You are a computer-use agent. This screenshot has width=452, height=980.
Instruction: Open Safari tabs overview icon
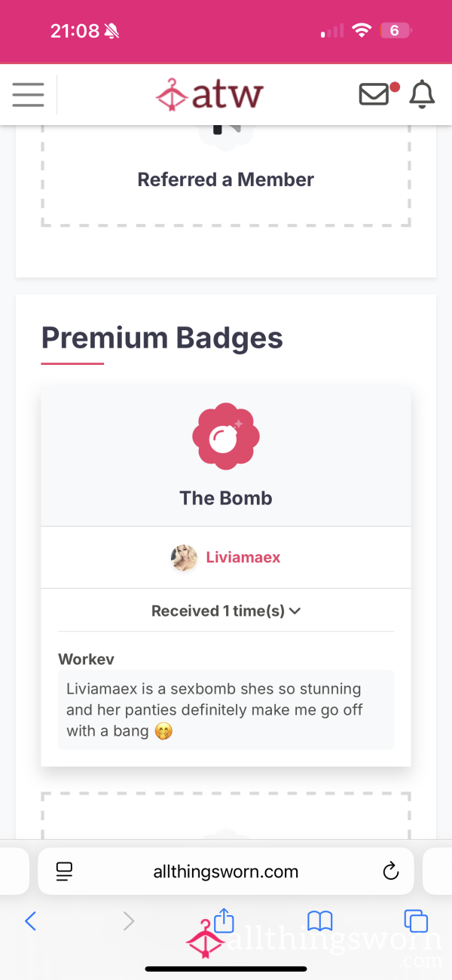(x=416, y=920)
